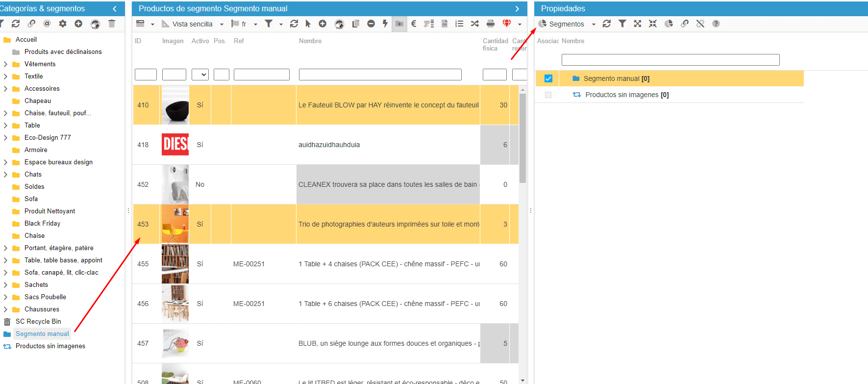Uncheck the Segmento manual checkbox
Viewport: 868px width, 384px height.
point(548,78)
